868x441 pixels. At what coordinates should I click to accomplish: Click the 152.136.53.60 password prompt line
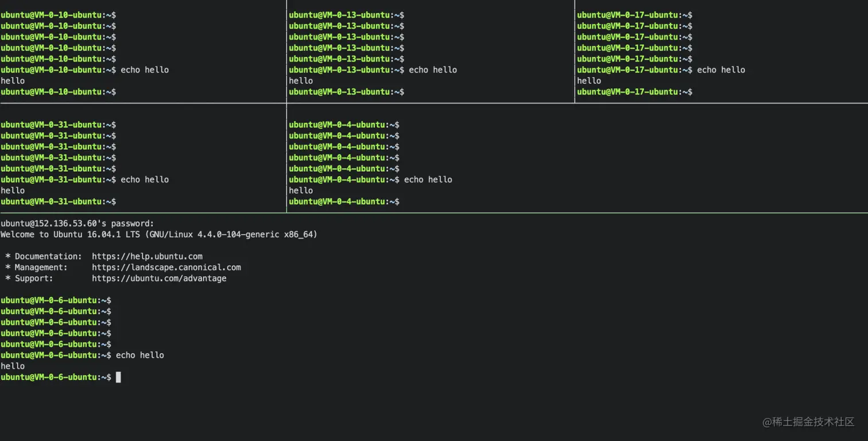coord(77,224)
